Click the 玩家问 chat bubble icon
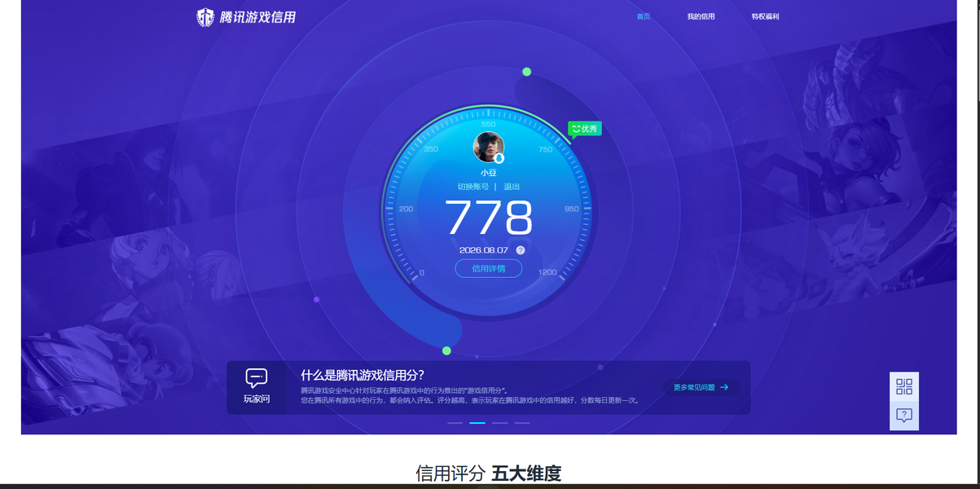The height and width of the screenshot is (489, 980). click(x=257, y=378)
